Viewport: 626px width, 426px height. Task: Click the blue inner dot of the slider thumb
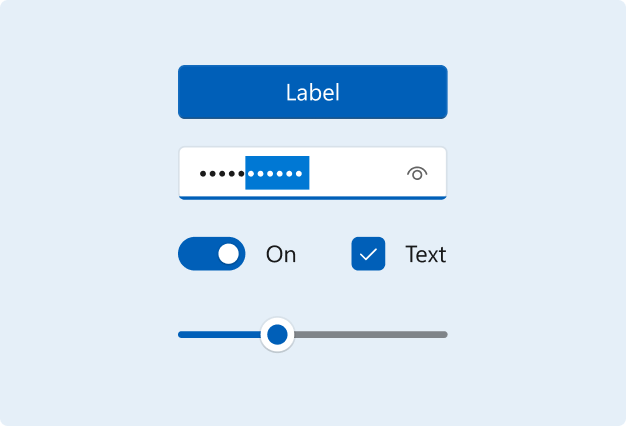(x=277, y=335)
